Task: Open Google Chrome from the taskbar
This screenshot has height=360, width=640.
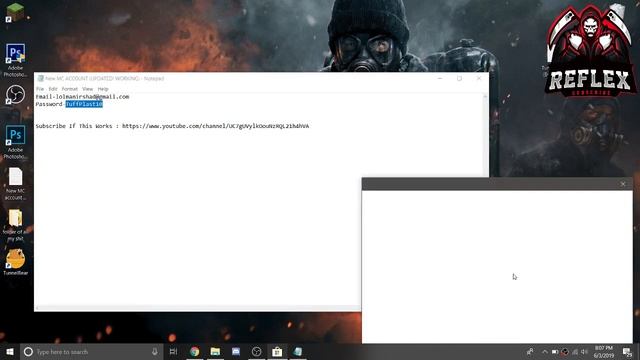Action: click(x=195, y=351)
